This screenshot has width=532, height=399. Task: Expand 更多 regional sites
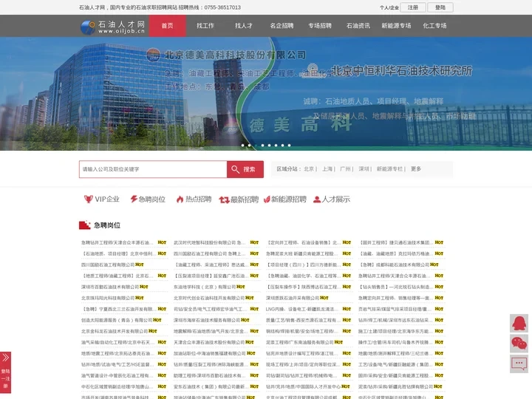pyautogui.click(x=416, y=169)
